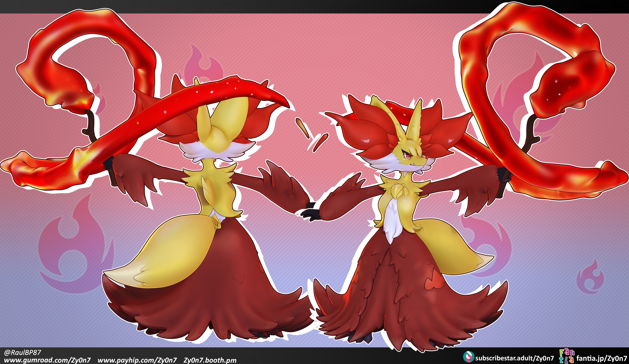Click the right character's red eye

(x=409, y=156)
